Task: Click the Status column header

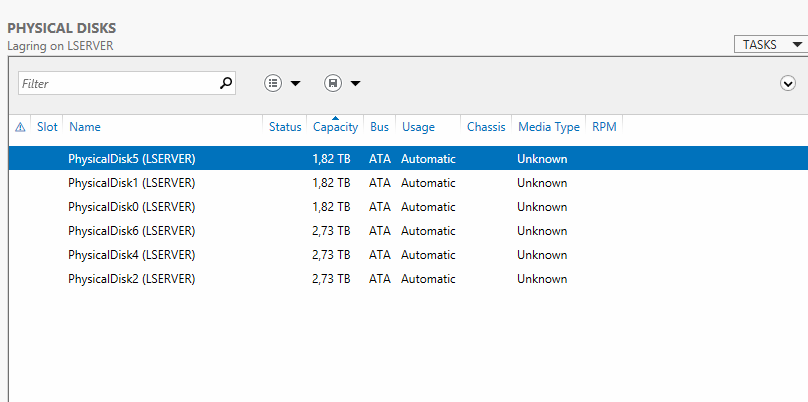Action: (285, 127)
